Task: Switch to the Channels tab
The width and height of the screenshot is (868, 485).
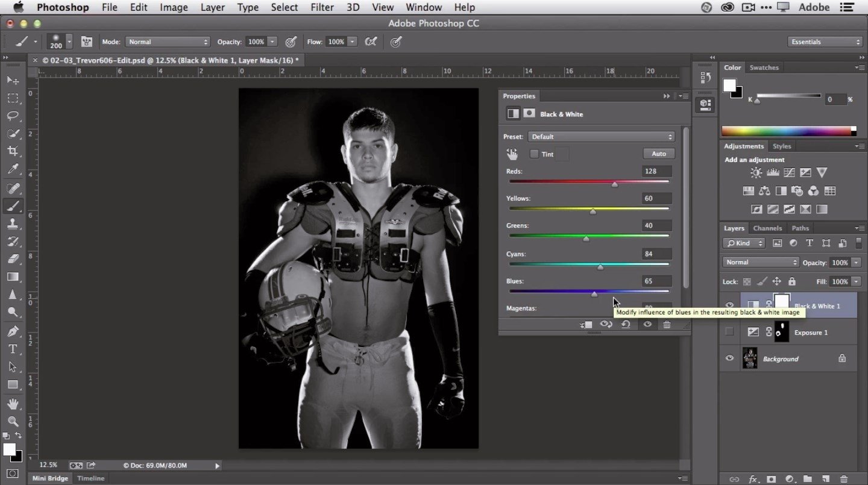Action: pos(767,228)
